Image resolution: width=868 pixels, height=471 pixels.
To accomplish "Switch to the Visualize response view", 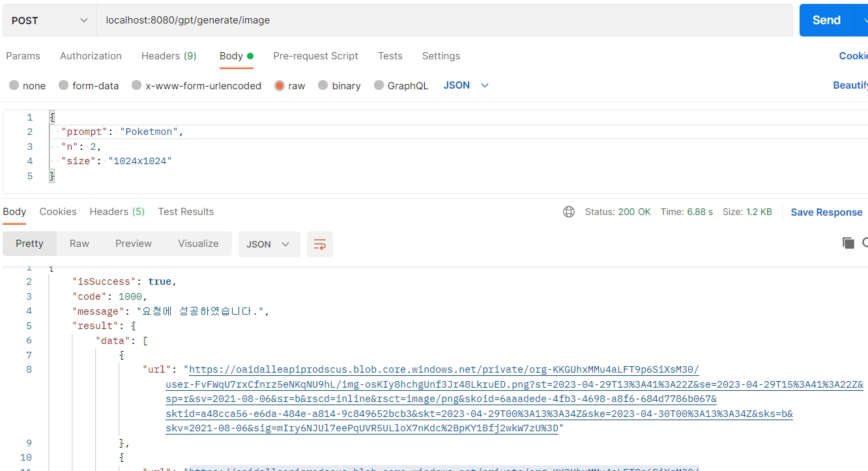I will [x=198, y=244].
